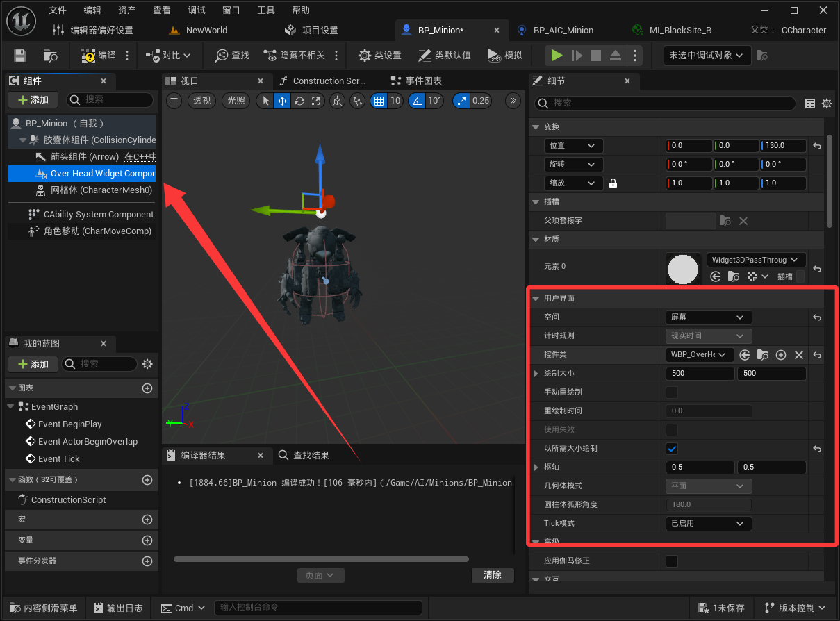This screenshot has width=840, height=621.
Task: Click the browse to asset icon in toolbar
Action: [50, 56]
